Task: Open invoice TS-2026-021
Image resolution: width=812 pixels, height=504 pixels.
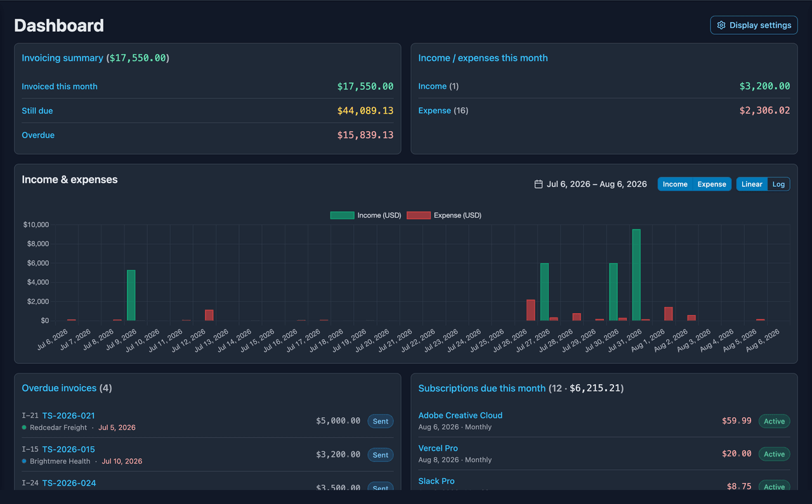Action: pos(69,415)
